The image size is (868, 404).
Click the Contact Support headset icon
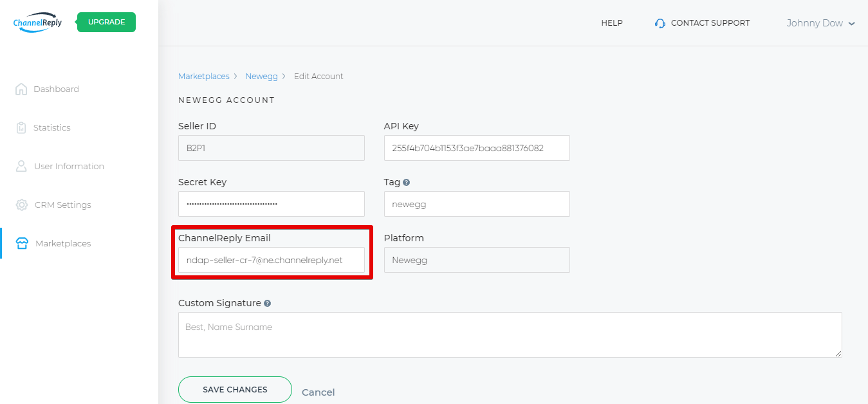point(660,23)
